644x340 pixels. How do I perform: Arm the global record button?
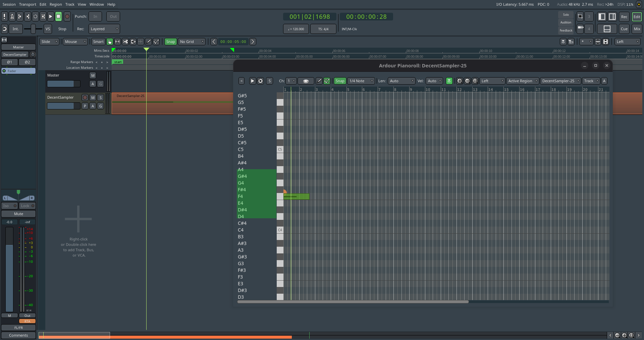click(x=67, y=16)
